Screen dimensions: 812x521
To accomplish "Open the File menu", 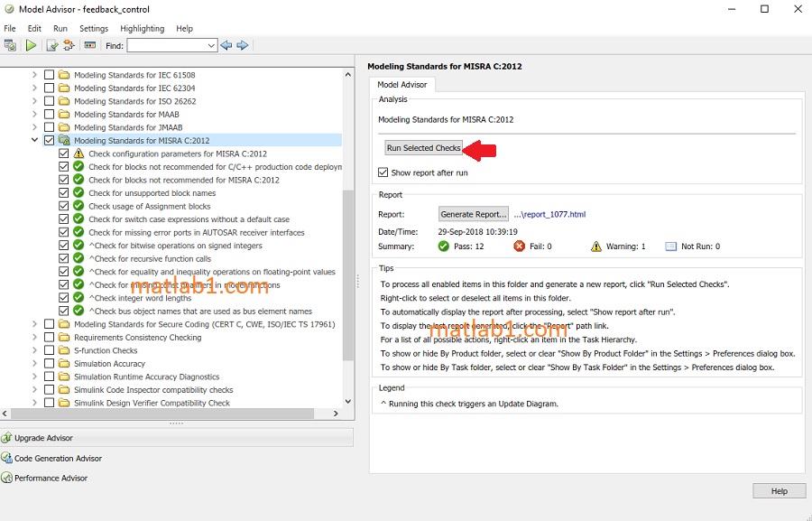I will point(10,29).
